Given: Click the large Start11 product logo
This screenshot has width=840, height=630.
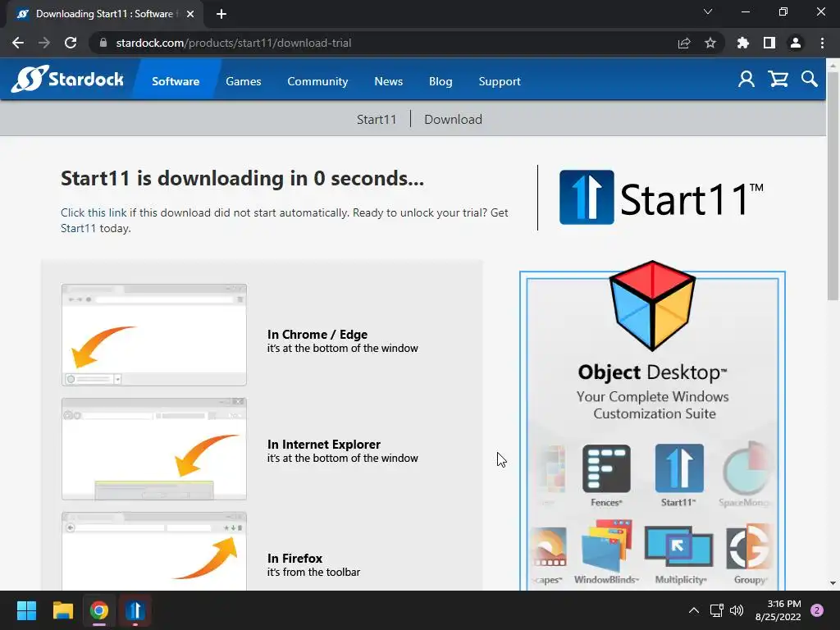Looking at the screenshot, I should tap(661, 198).
